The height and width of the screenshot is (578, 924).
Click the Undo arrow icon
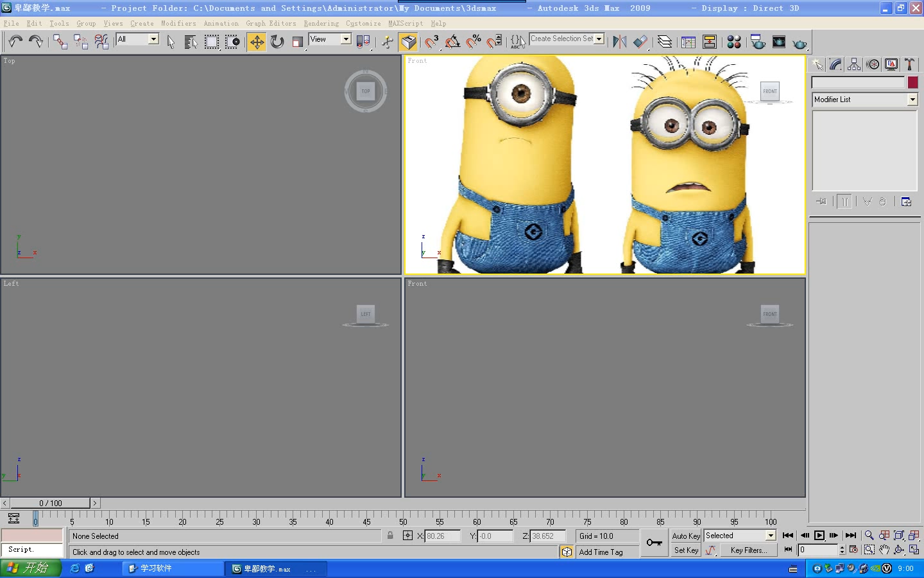(x=15, y=42)
